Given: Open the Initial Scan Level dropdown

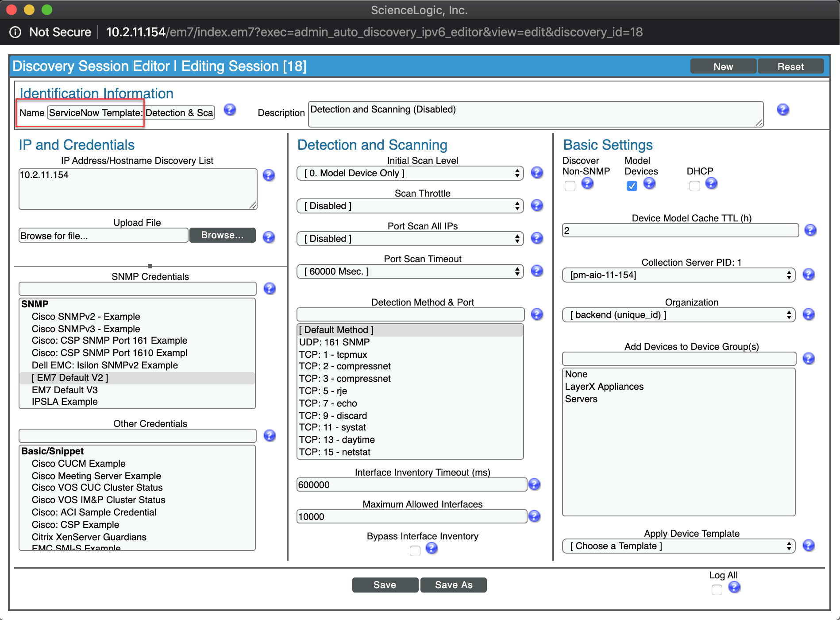Looking at the screenshot, I should (x=409, y=173).
